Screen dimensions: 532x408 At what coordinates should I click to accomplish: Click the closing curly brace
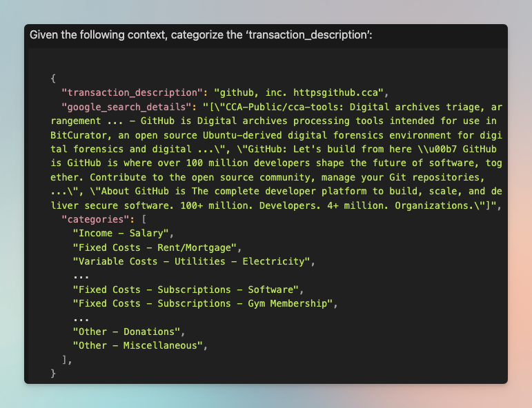(53, 373)
